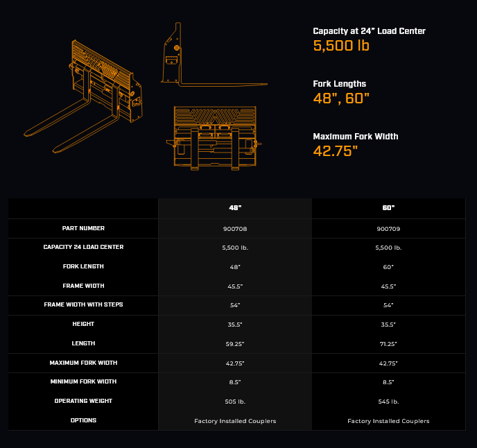
Task: Click Factory Installed Couplers under 48"
Action: (235, 421)
